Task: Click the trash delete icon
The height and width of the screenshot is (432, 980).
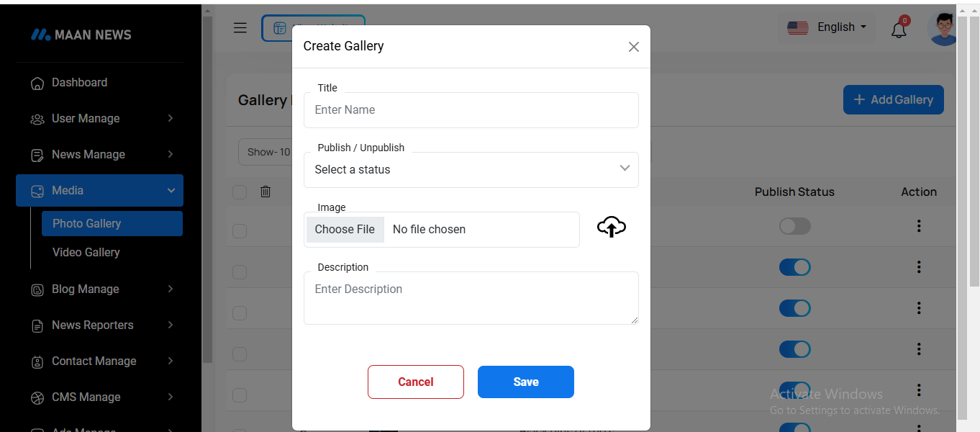Action: 266,192
